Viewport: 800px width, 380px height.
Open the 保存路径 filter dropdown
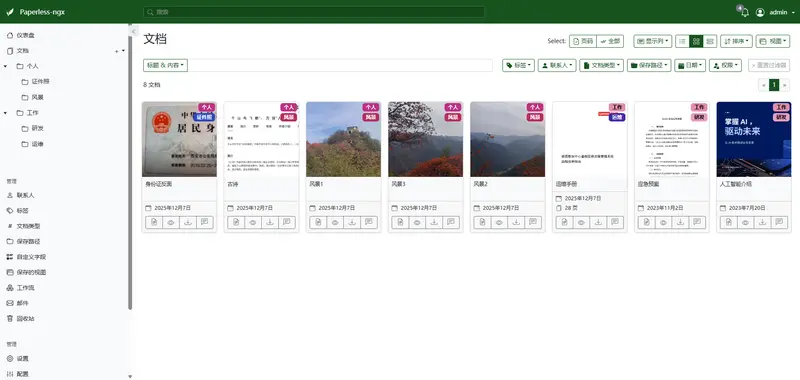click(649, 65)
